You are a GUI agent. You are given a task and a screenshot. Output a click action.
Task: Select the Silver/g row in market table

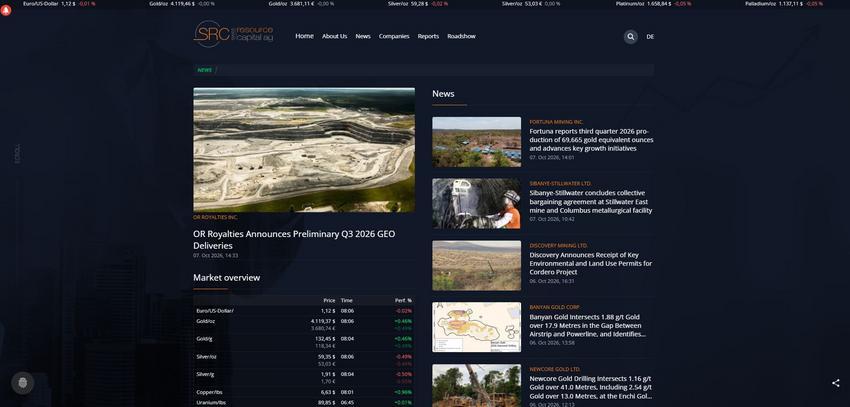tap(304, 378)
